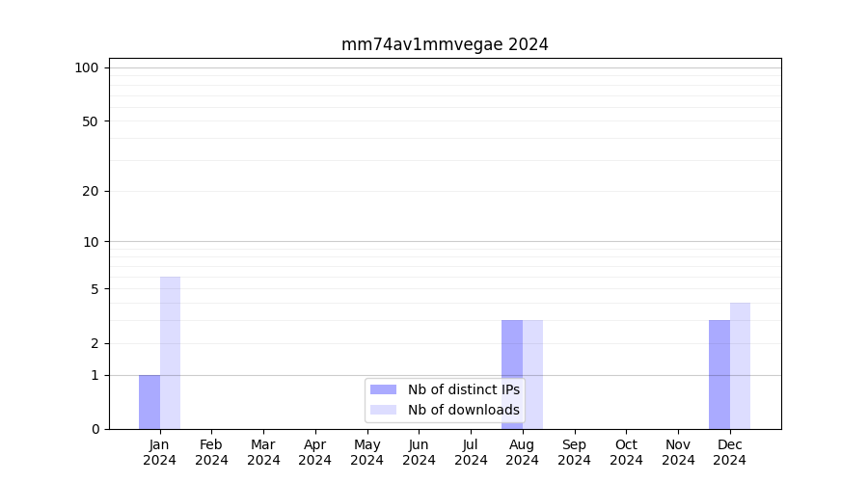868x482 pixels.
Task: Select the 10 tick on the y-axis
Action: pos(91,242)
